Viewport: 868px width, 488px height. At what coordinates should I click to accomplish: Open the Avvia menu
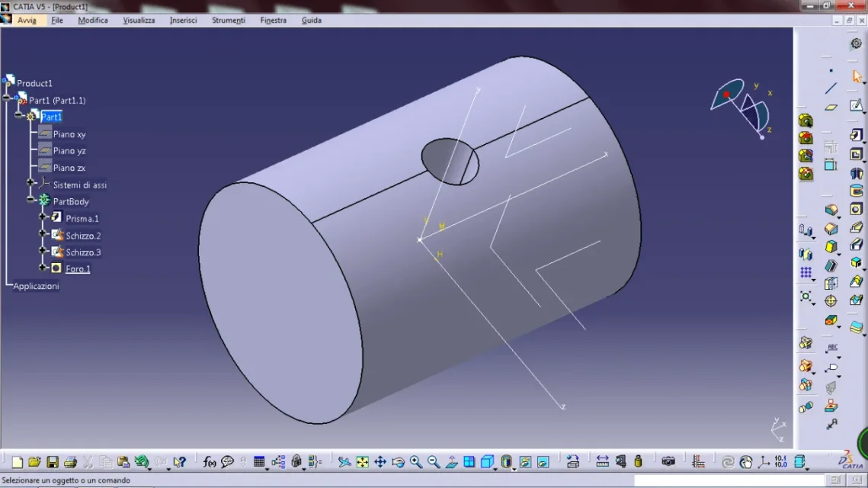(27, 20)
